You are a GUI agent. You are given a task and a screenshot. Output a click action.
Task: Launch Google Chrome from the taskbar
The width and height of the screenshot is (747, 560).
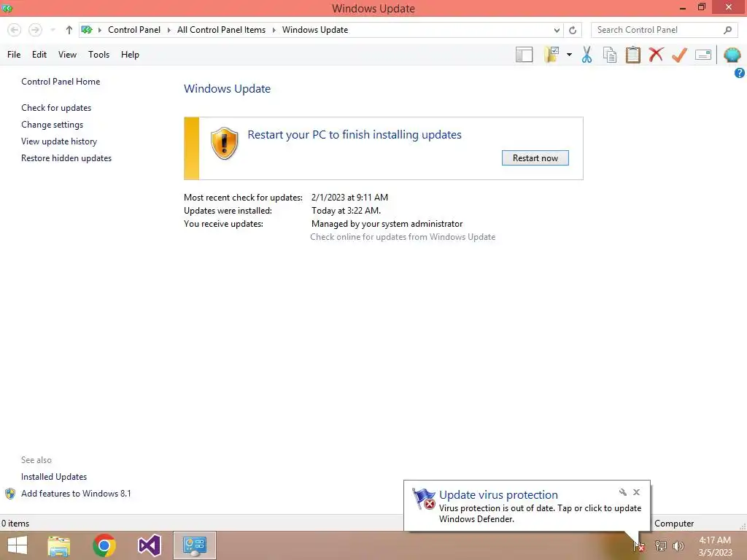click(104, 545)
